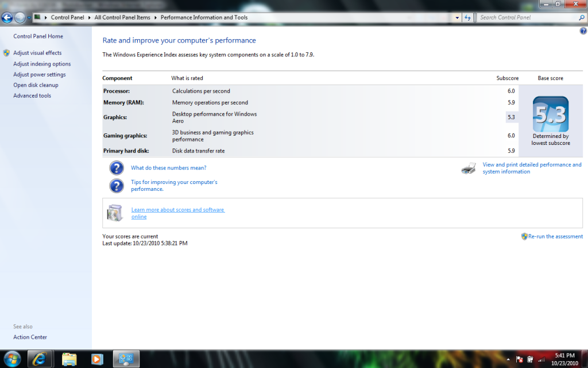Click the 5.3 base score badge
The height and width of the screenshot is (368, 588).
click(551, 114)
